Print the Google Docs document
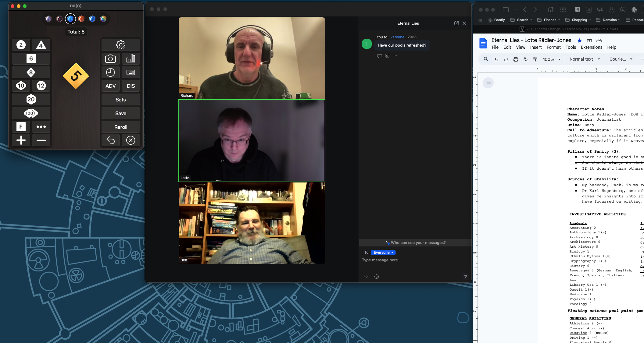Viewport: 644px width, 343px height. click(x=516, y=59)
